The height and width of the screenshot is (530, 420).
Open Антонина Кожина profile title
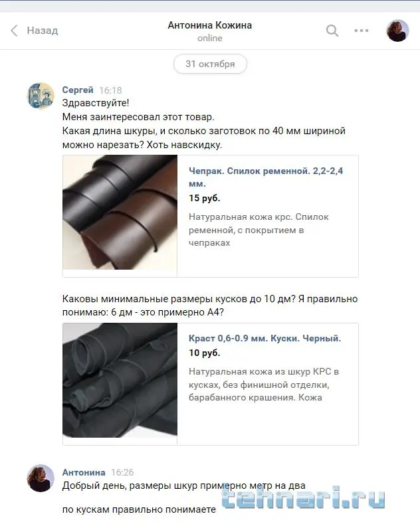click(209, 25)
